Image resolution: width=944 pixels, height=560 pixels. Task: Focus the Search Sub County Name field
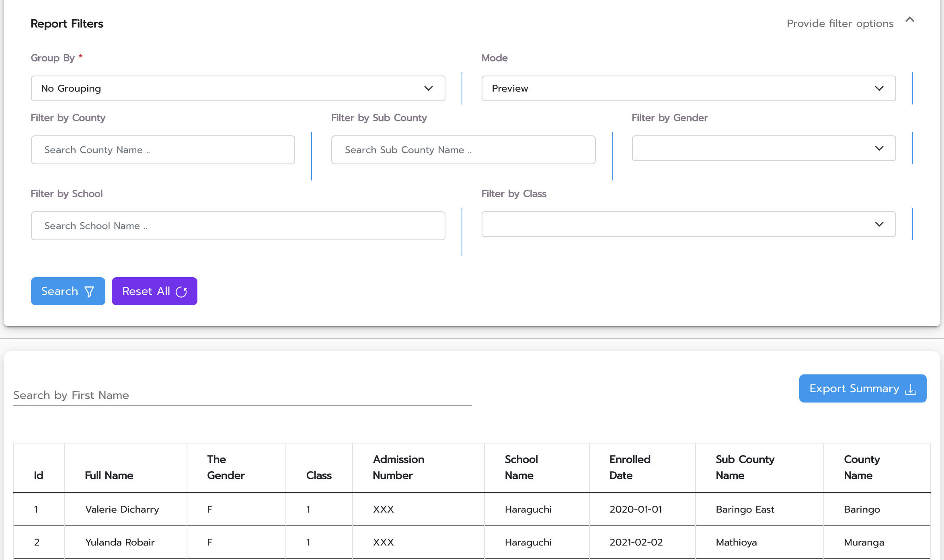click(x=463, y=150)
